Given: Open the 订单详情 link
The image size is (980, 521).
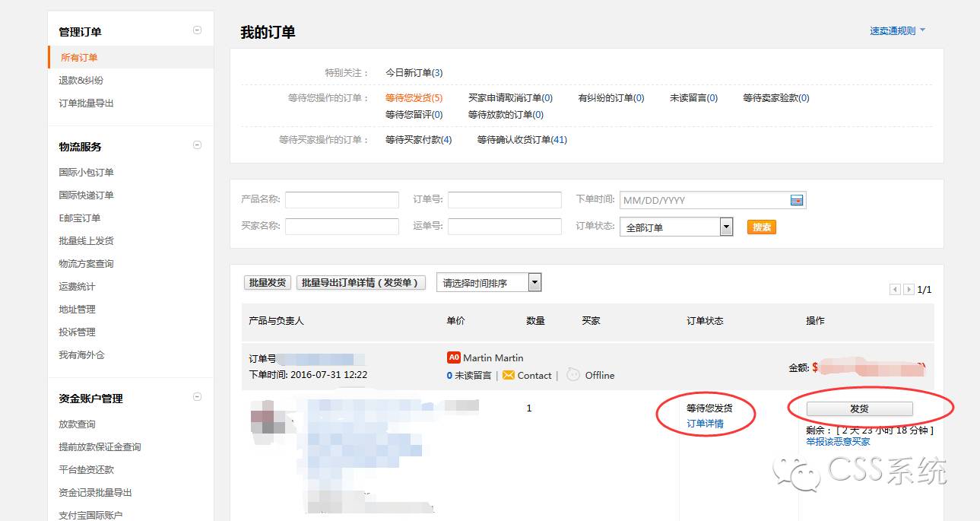Looking at the screenshot, I should click(705, 424).
